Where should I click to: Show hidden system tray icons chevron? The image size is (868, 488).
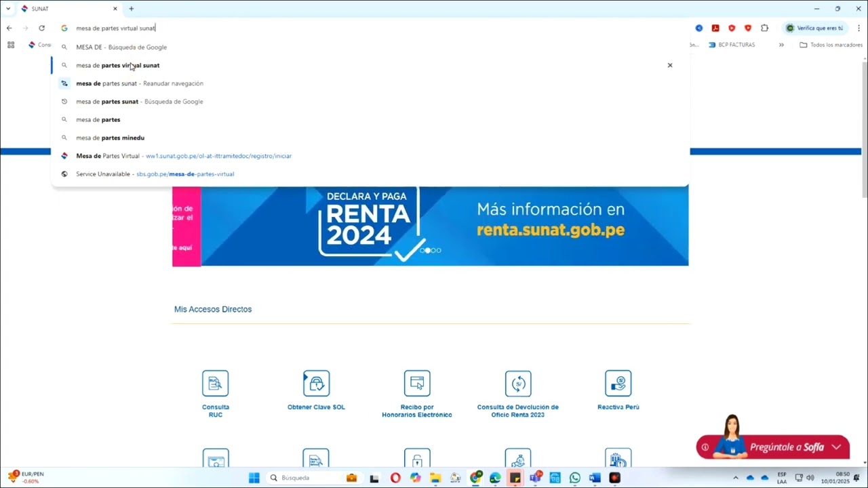736,478
